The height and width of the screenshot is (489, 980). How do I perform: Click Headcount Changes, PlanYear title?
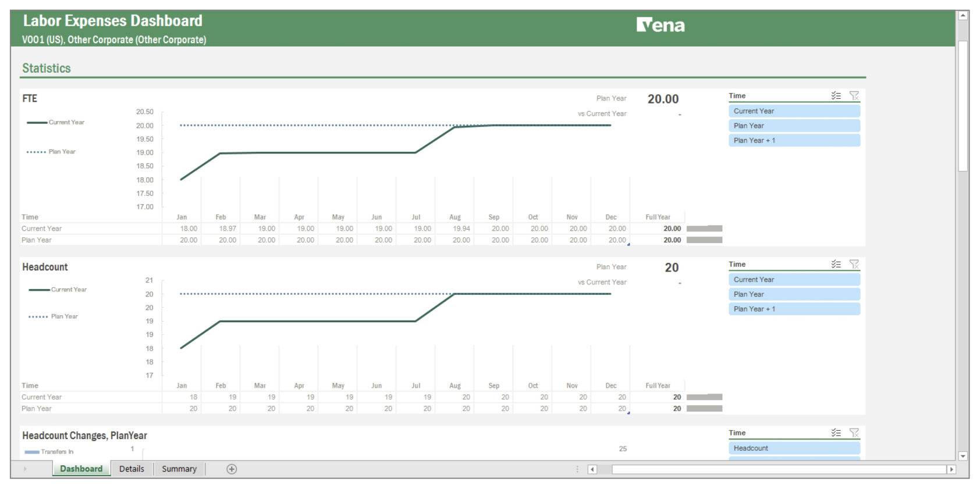[84, 436]
